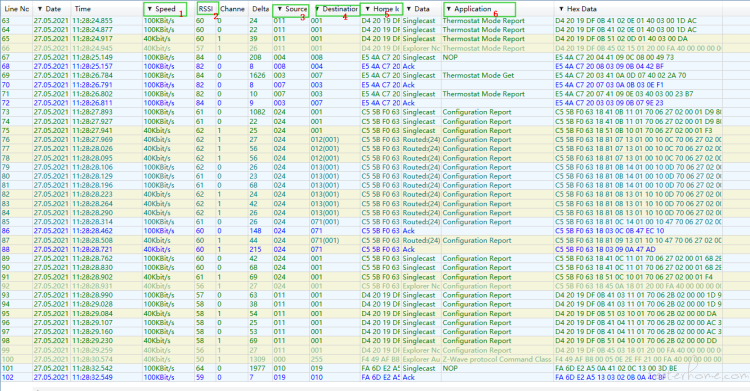750x391 pixels.
Task: Click RSSI value 64 in line 101
Action: click(199, 369)
